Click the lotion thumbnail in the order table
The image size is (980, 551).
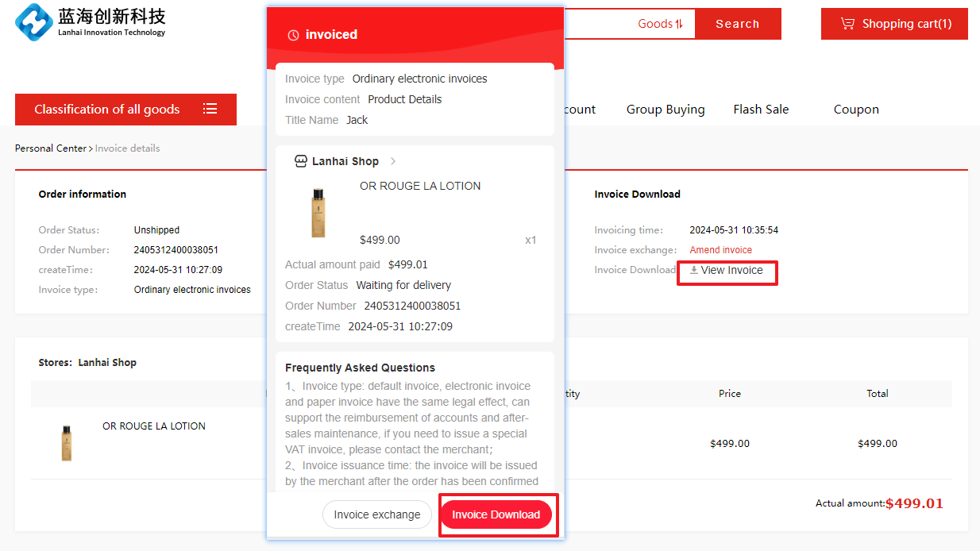click(67, 442)
